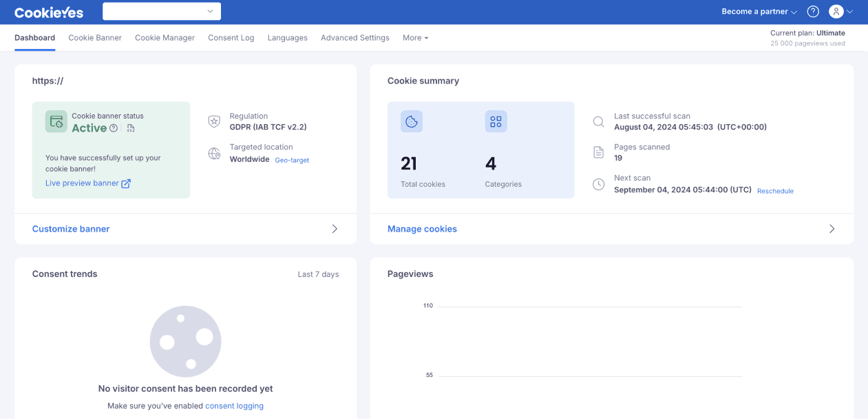The height and width of the screenshot is (419, 868).
Task: Click the 4 Categories number
Action: (491, 163)
